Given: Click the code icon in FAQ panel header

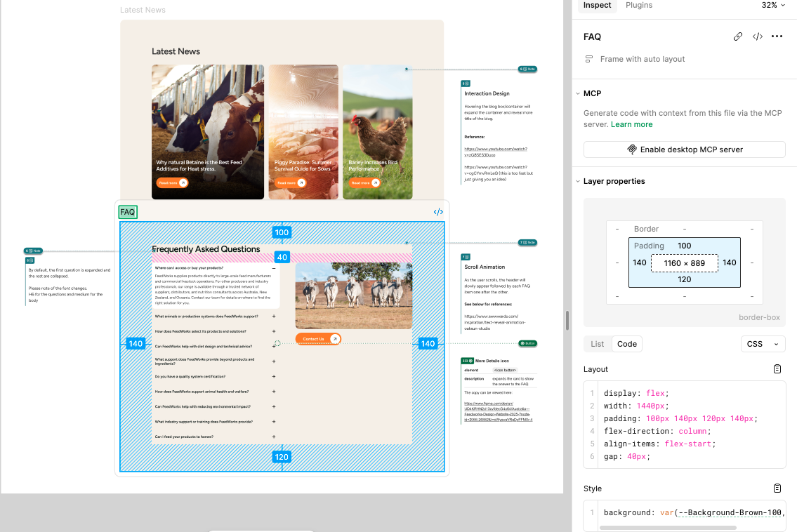Looking at the screenshot, I should pos(758,36).
